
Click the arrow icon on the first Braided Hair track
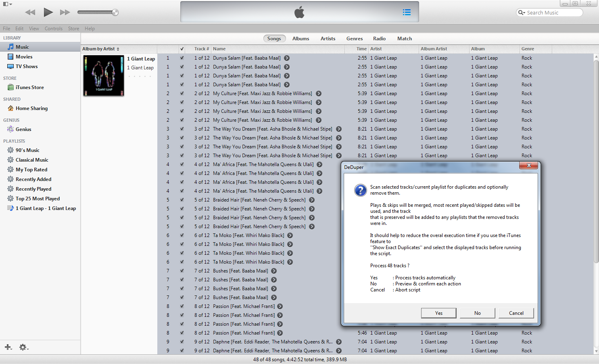pos(312,200)
